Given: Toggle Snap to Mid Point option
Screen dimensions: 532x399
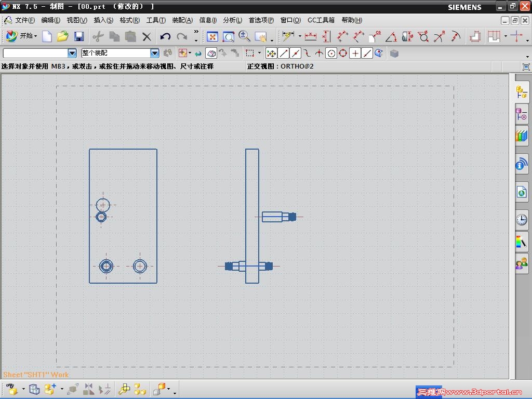Looking at the screenshot, I should point(296,54).
